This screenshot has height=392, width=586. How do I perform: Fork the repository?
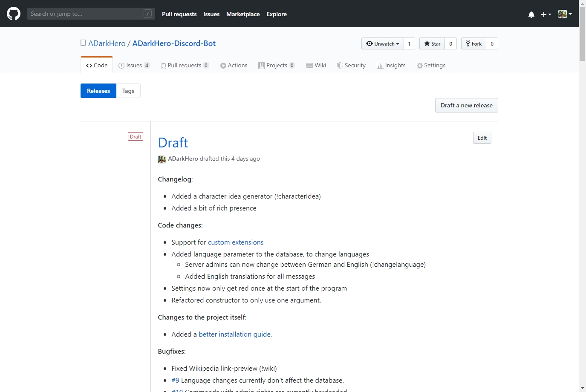click(x=473, y=43)
